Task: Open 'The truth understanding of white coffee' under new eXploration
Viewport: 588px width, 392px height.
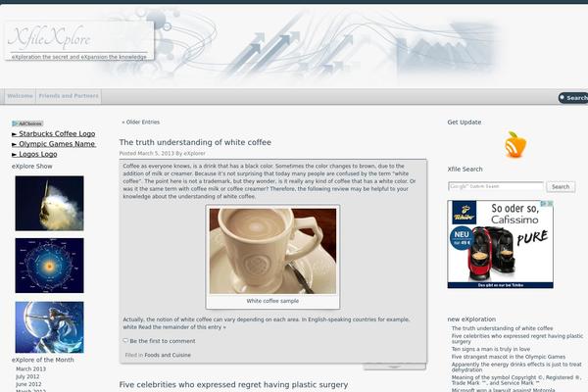Action: 502,328
